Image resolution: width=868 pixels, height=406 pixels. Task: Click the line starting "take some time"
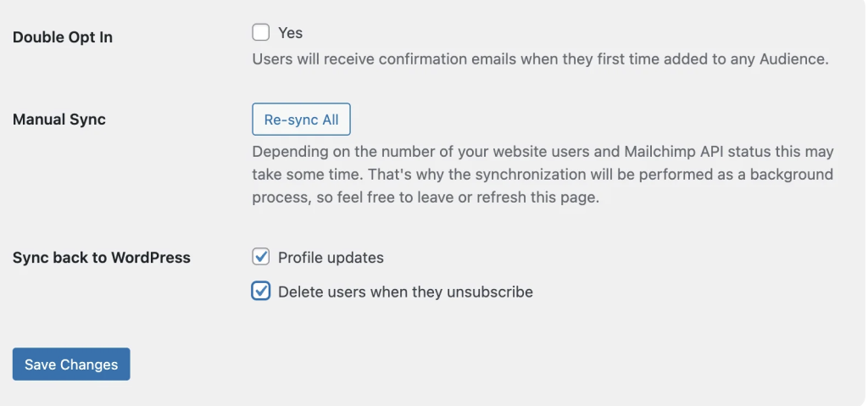click(542, 175)
